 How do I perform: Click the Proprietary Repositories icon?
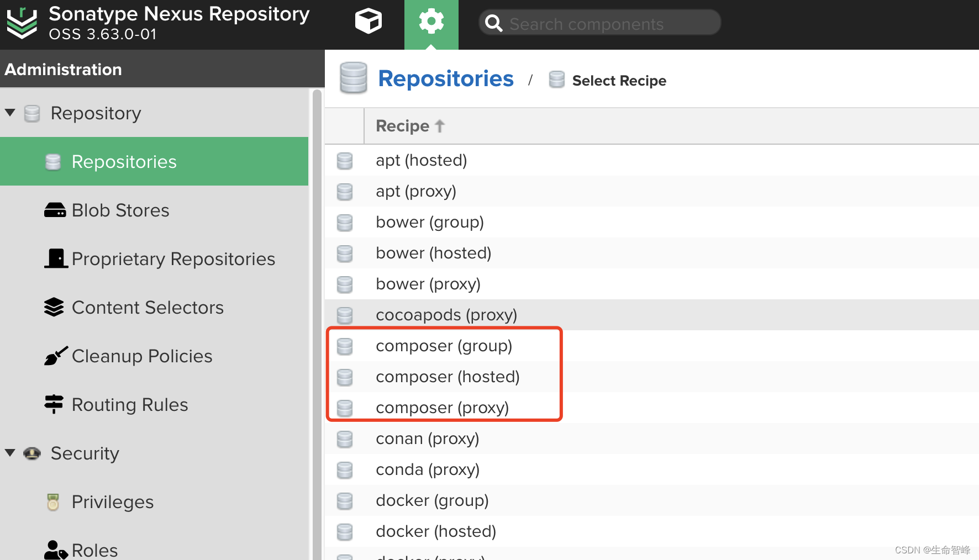(56, 258)
